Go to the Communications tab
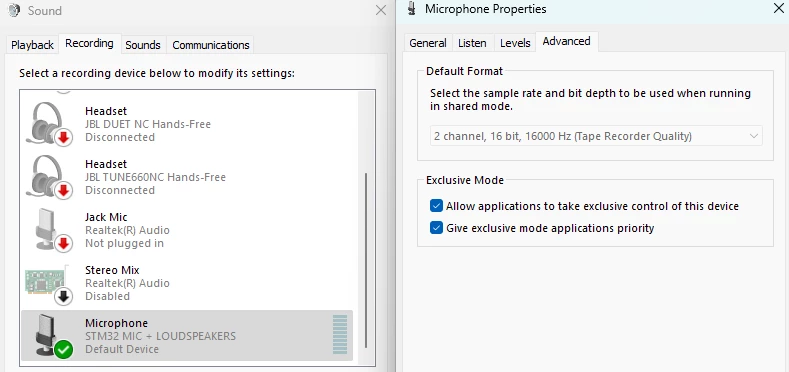The image size is (789, 372). click(211, 45)
